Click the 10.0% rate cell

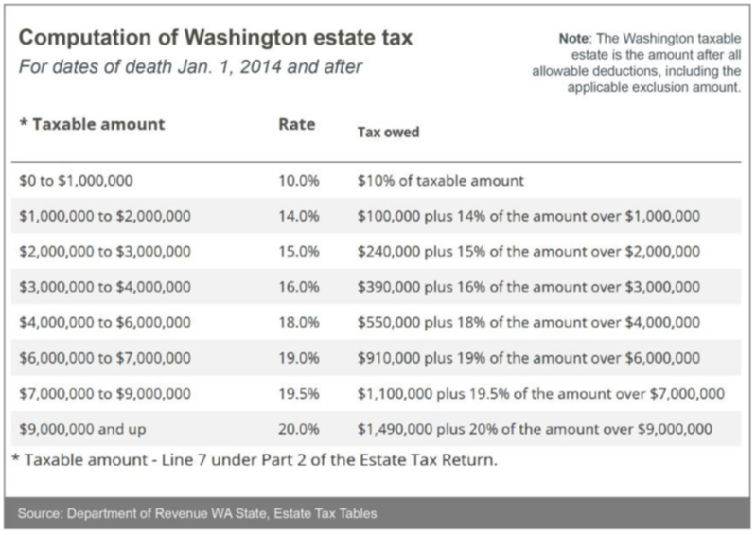[297, 180]
